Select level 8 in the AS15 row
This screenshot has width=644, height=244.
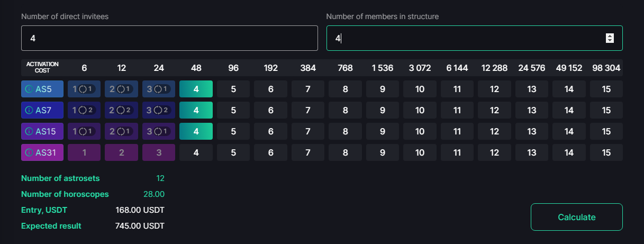345,131
